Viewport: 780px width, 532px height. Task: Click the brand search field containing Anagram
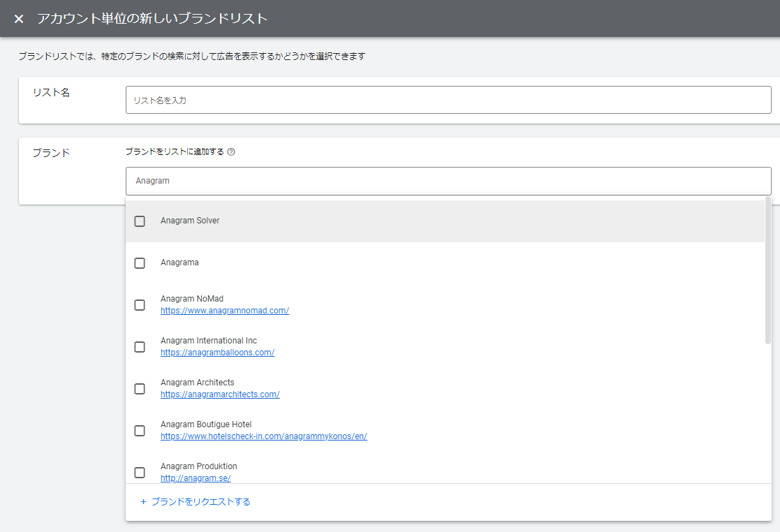(x=448, y=181)
